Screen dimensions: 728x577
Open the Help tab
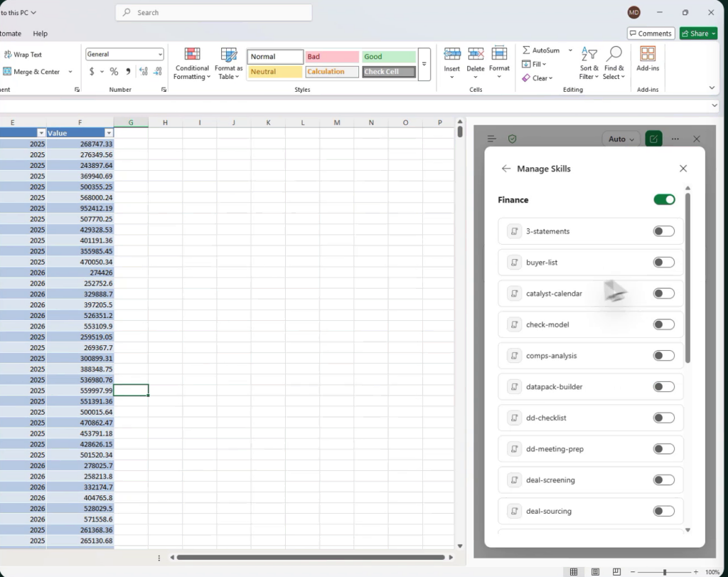tap(40, 33)
